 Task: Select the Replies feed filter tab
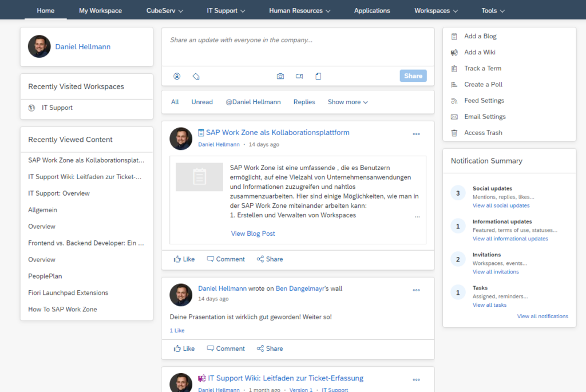coord(304,102)
